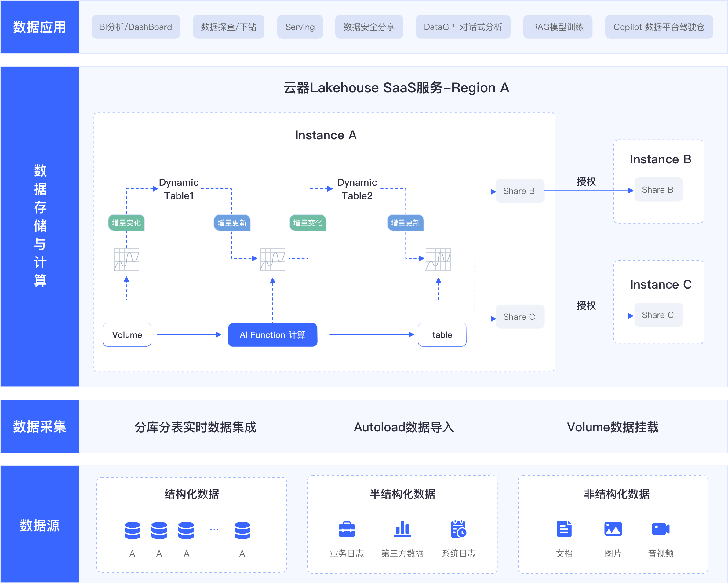Click the RAG模型训练 pill
Image resolution: width=728 pixels, height=584 pixels.
tap(558, 27)
